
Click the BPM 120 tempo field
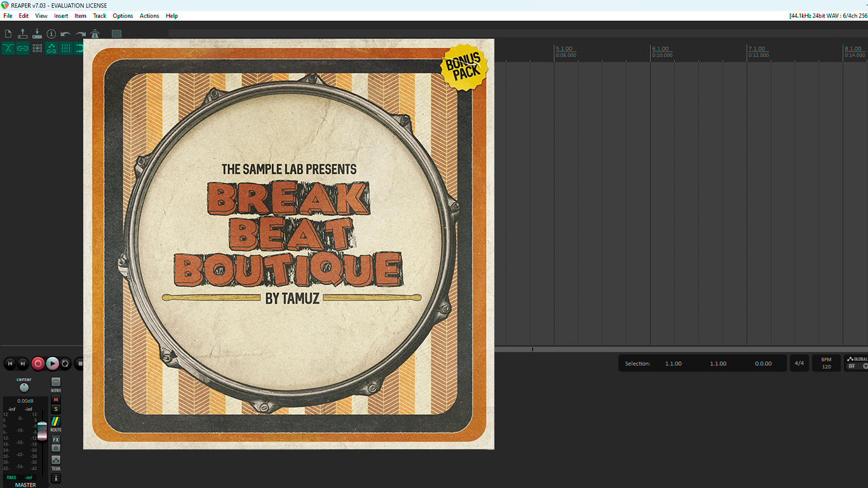[x=826, y=363]
